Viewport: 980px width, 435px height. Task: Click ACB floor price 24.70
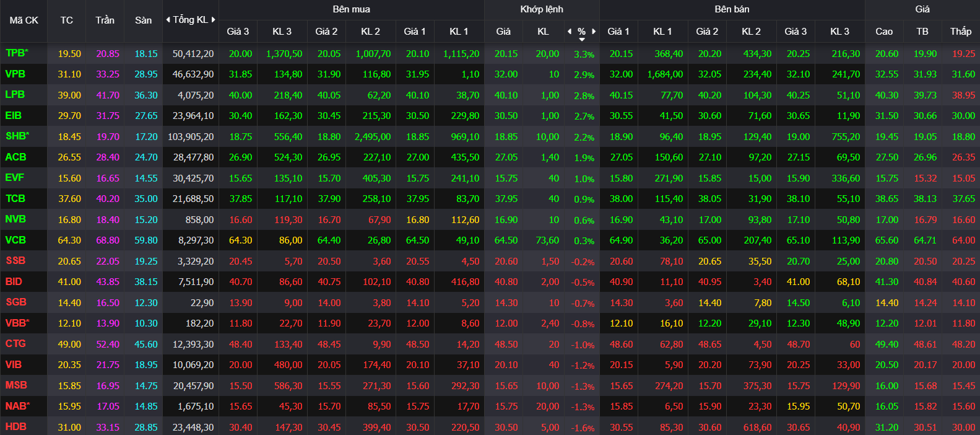click(x=146, y=157)
